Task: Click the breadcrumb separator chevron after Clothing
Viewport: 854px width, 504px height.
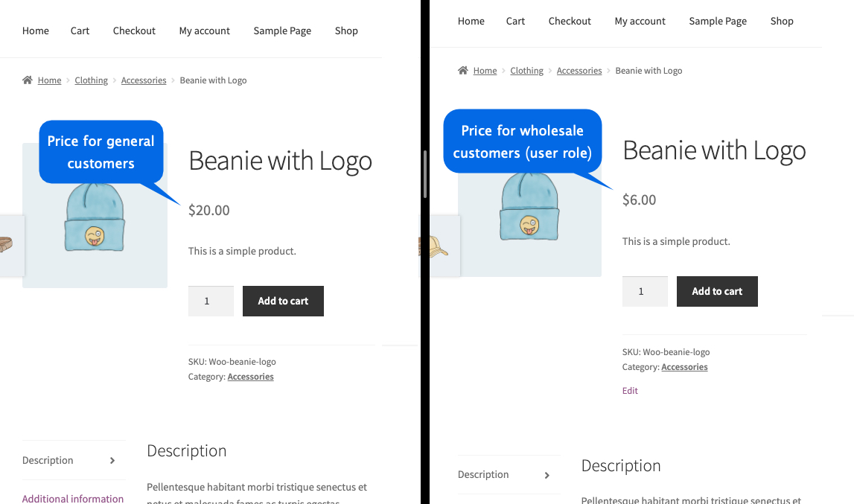Action: (x=113, y=80)
